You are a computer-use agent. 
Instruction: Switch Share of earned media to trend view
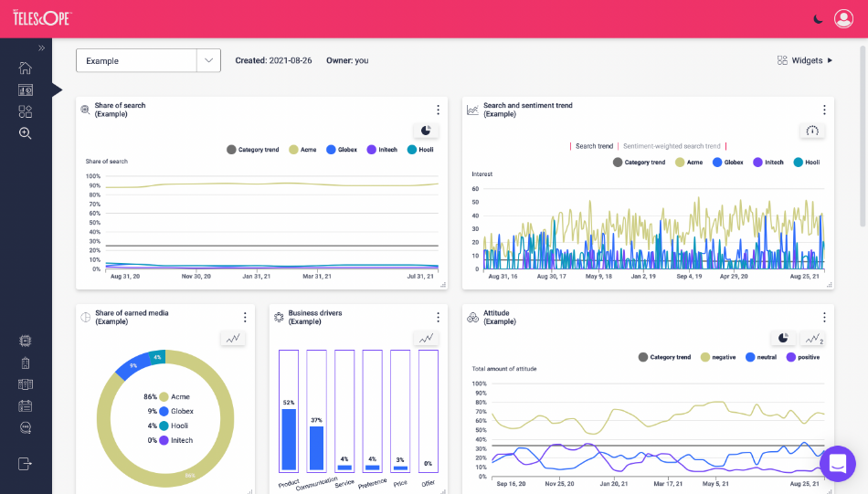[x=233, y=338]
